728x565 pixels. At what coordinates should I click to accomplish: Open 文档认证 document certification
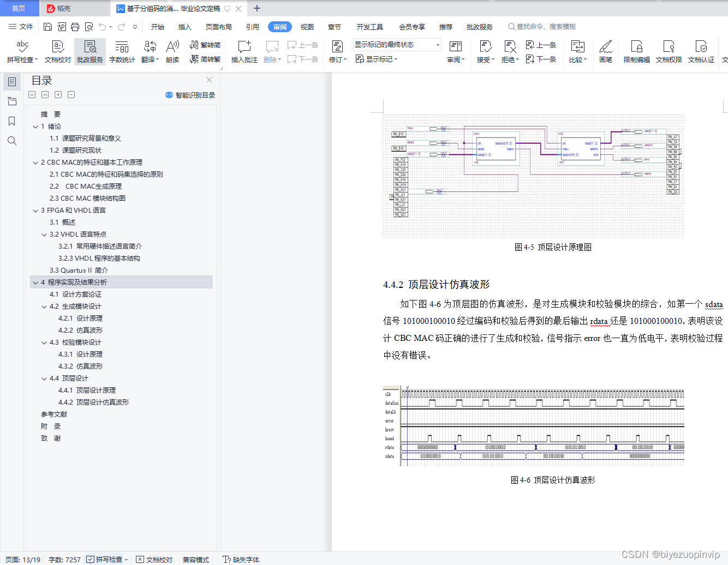pos(701,52)
